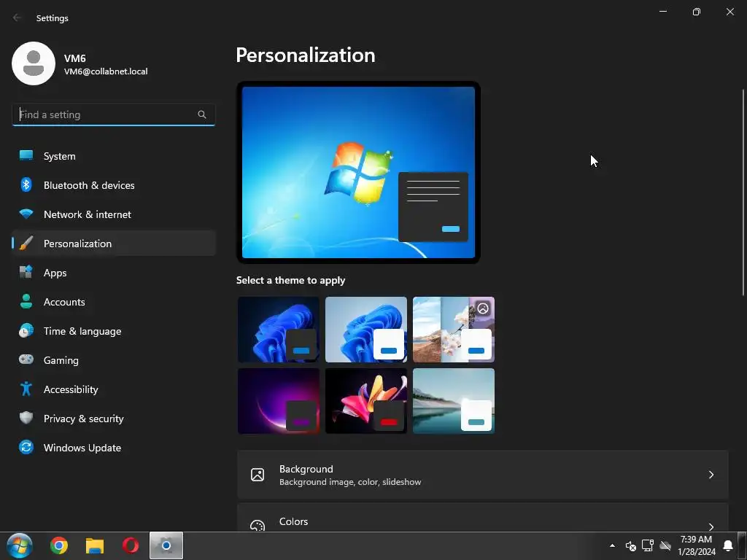The width and height of the screenshot is (747, 560).
Task: Launch Google Chrome from taskbar
Action: 59,545
